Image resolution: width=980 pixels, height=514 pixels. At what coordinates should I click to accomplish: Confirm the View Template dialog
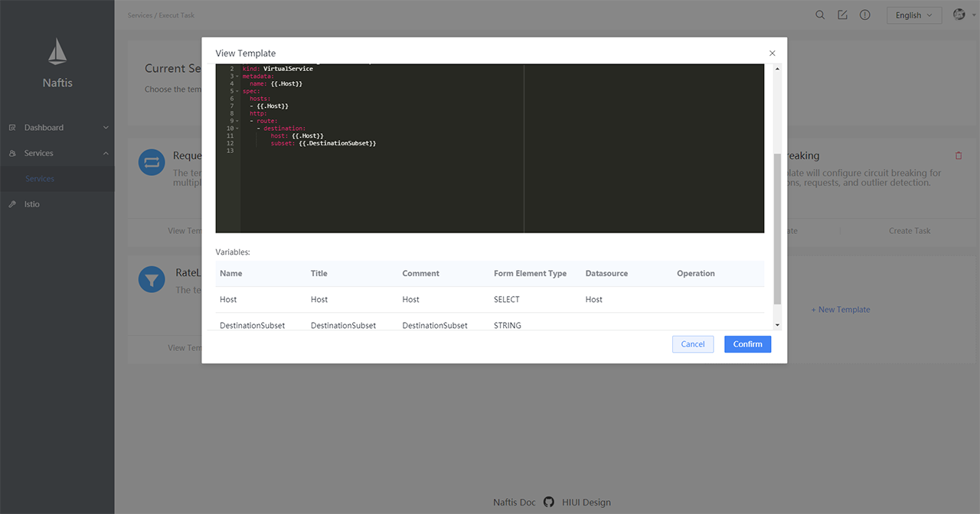point(747,343)
